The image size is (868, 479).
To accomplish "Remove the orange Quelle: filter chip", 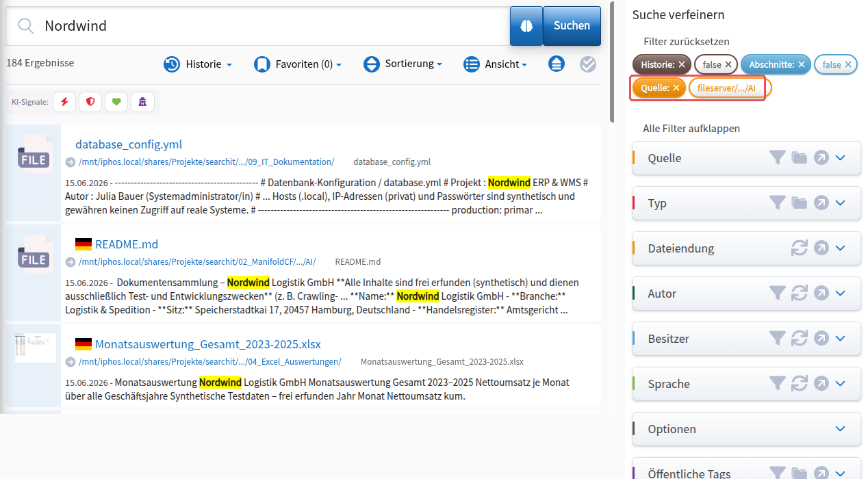I will [676, 88].
